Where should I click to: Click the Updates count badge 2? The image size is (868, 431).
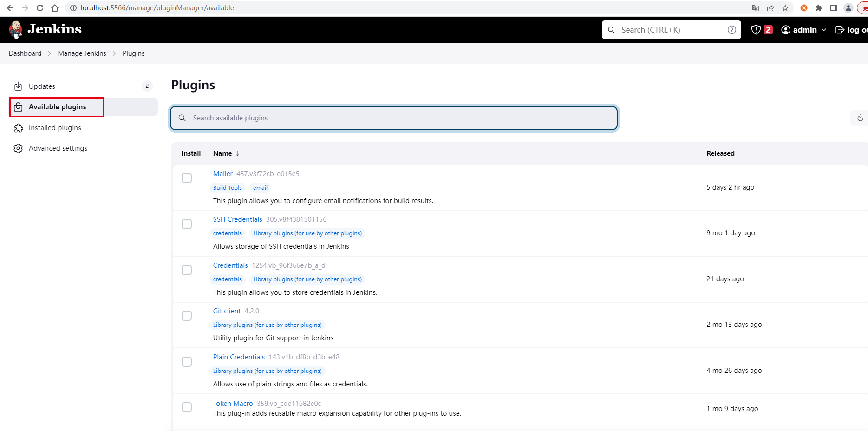click(147, 86)
